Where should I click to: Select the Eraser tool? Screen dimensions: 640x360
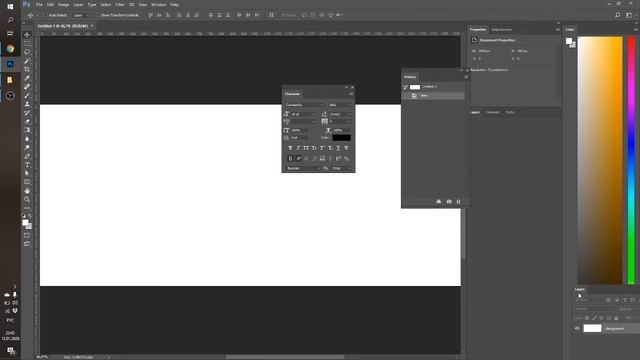[27, 121]
